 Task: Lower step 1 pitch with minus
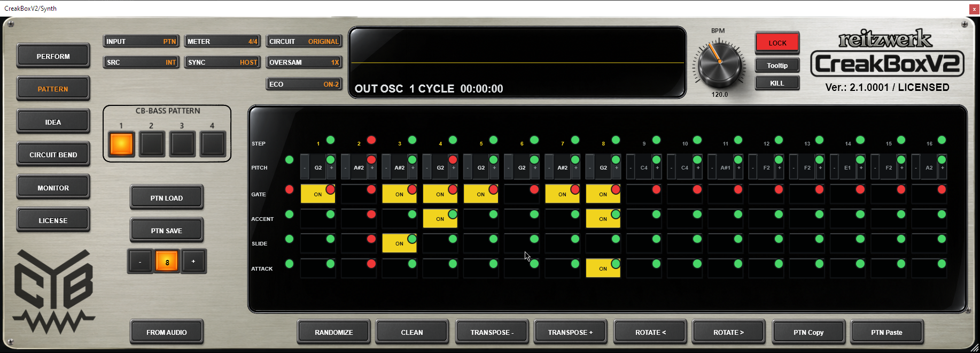[x=305, y=168]
